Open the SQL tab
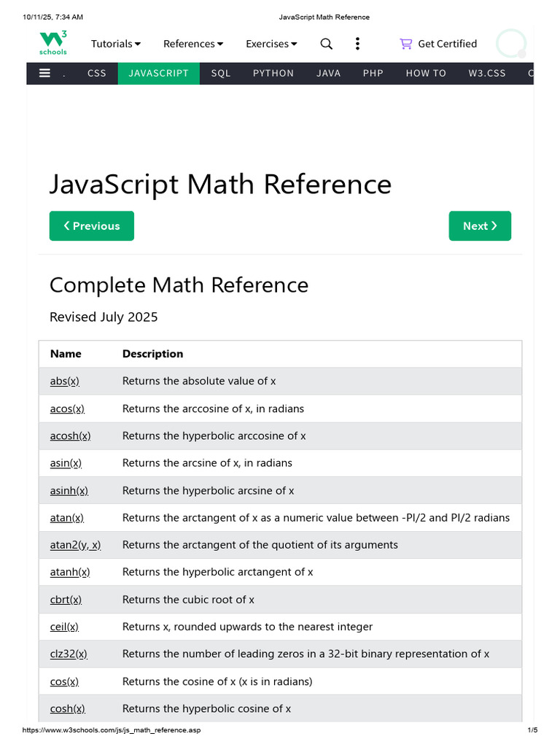The image size is (560, 747). (x=221, y=74)
